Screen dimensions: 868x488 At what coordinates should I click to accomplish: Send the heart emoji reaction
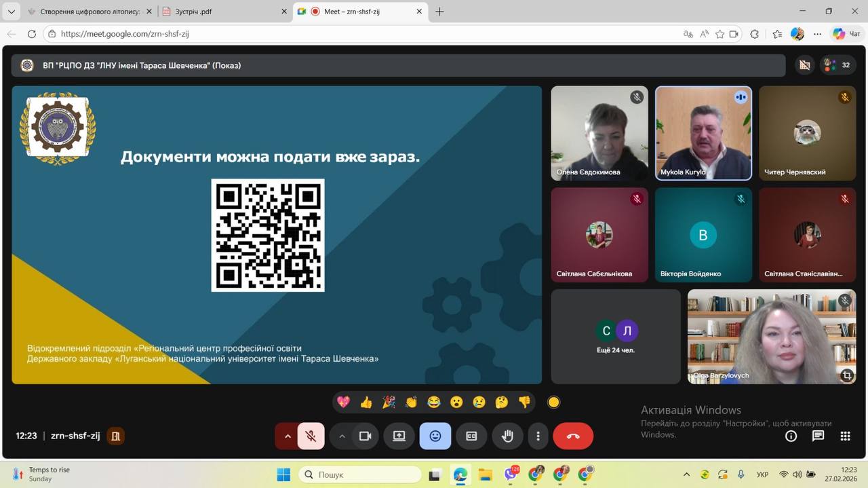coord(344,402)
